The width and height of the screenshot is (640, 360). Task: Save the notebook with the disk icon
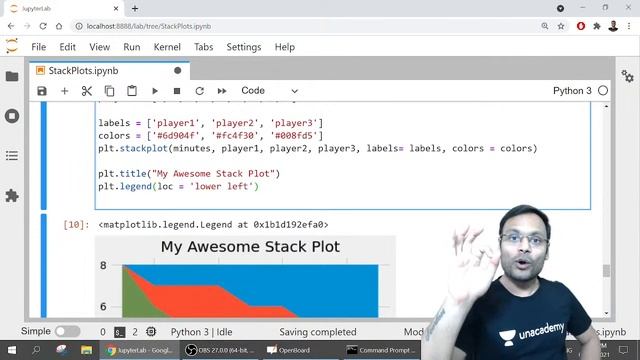42,91
